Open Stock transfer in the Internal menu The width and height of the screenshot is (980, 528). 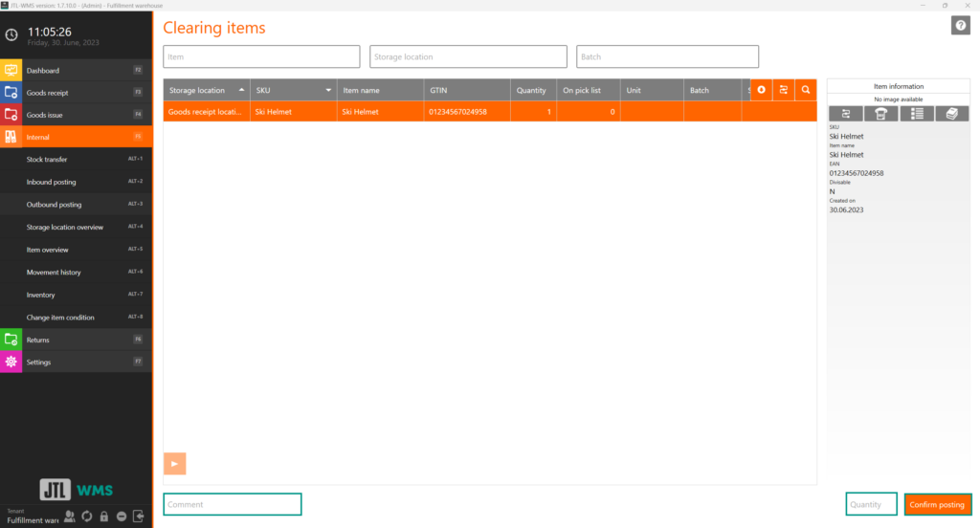tap(47, 160)
